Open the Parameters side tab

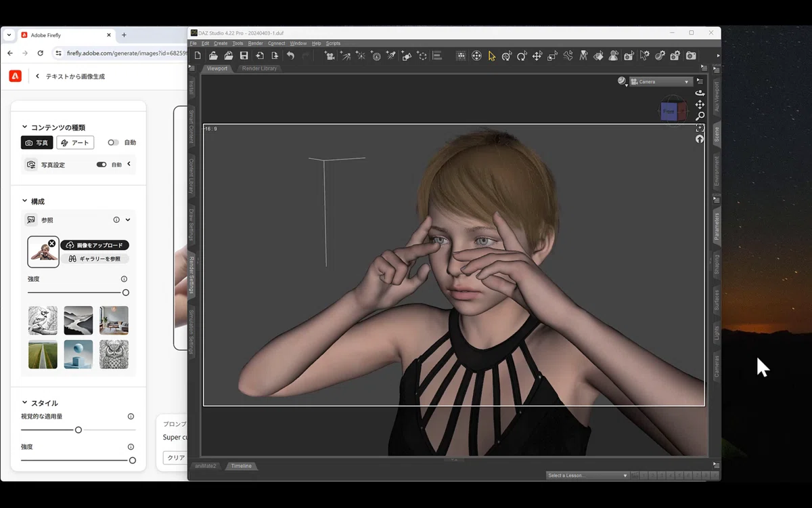[x=717, y=226]
